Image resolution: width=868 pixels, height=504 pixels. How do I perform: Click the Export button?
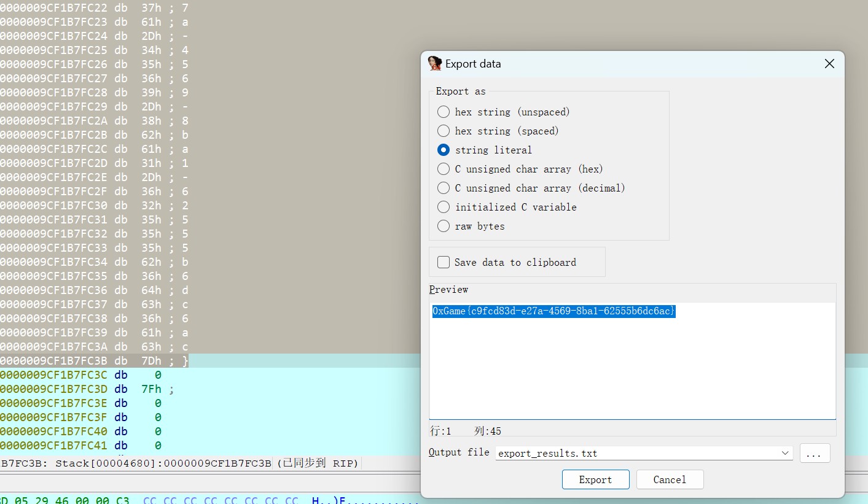595,479
